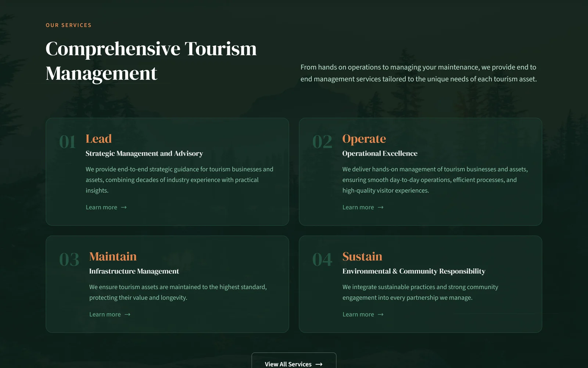The height and width of the screenshot is (368, 588).
Task: Click Lead description about strategic guidance
Action: (x=179, y=180)
